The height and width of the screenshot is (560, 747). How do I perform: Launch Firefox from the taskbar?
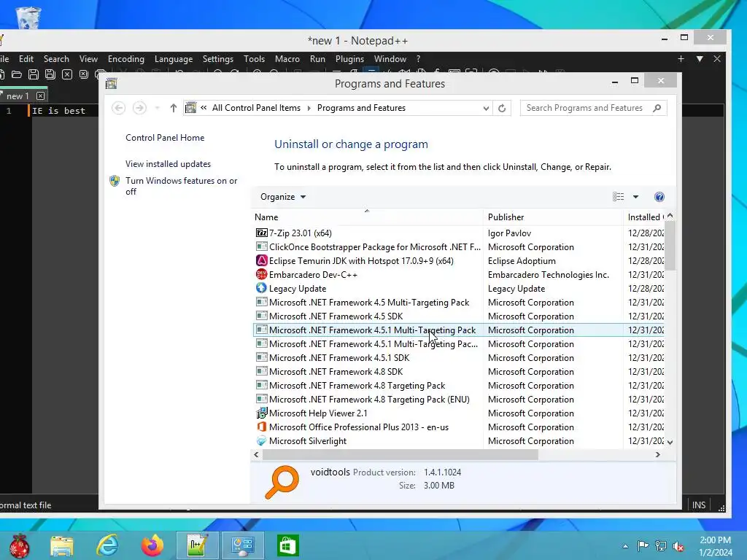(x=152, y=545)
